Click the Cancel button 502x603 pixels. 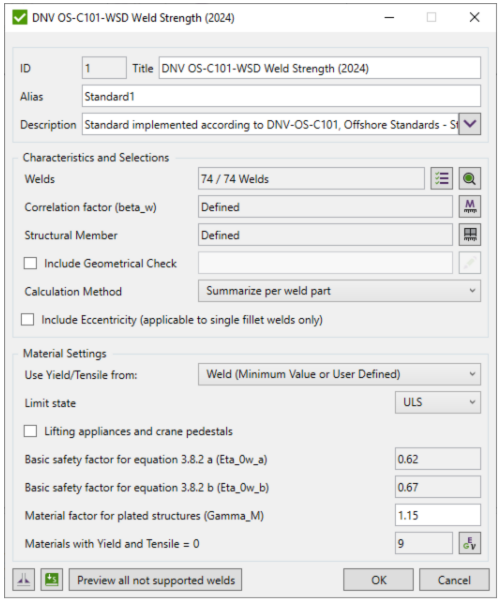454,580
